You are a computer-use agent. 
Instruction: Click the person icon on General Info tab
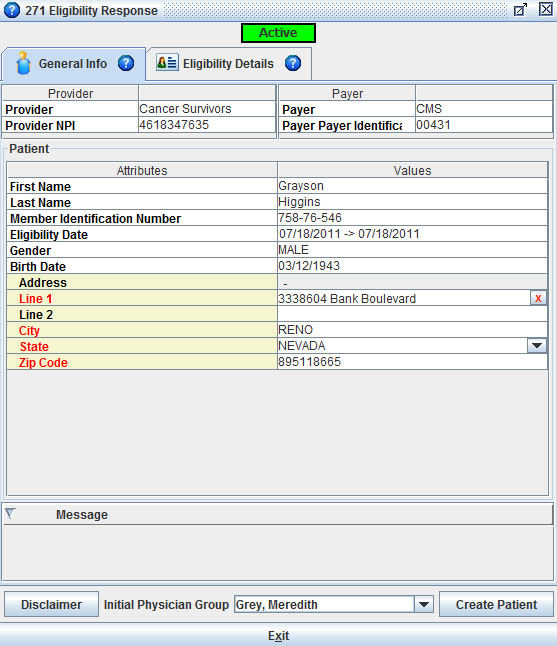(x=23, y=63)
